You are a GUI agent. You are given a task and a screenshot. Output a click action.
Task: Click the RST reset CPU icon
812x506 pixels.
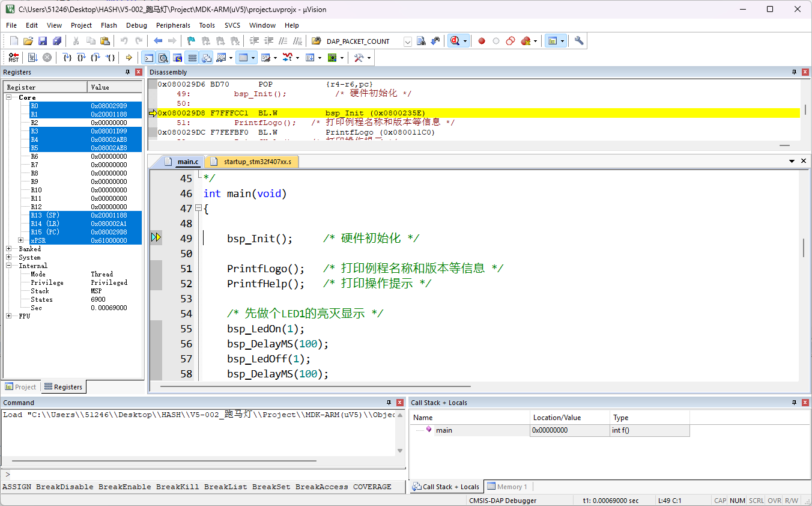tap(13, 58)
